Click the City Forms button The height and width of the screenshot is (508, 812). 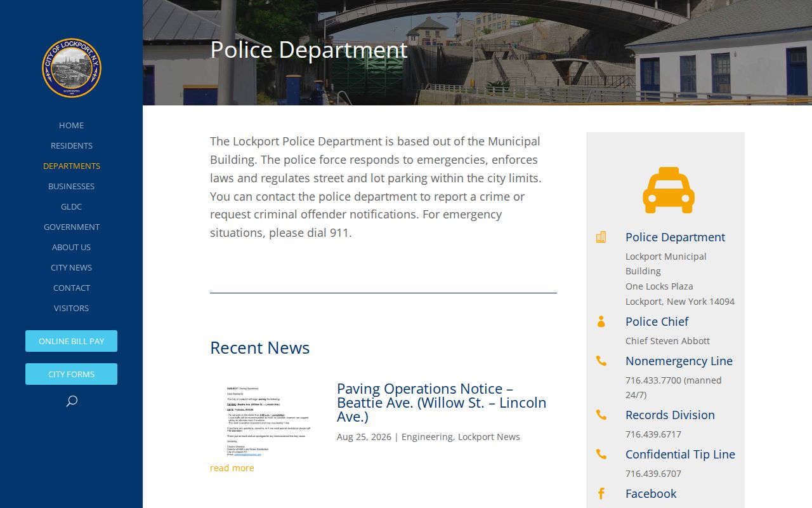click(71, 374)
